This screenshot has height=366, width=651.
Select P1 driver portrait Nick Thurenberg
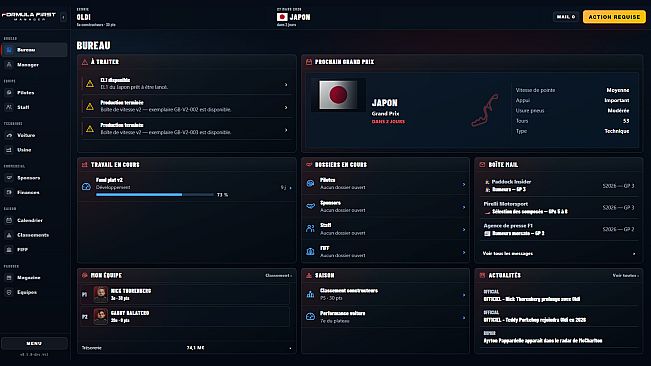point(100,294)
